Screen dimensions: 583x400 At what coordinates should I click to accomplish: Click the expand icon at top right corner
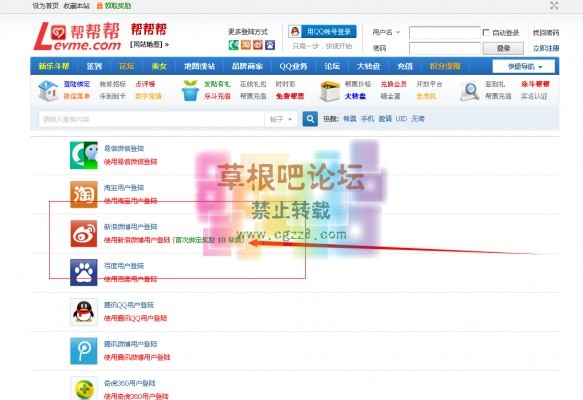[x=554, y=6]
